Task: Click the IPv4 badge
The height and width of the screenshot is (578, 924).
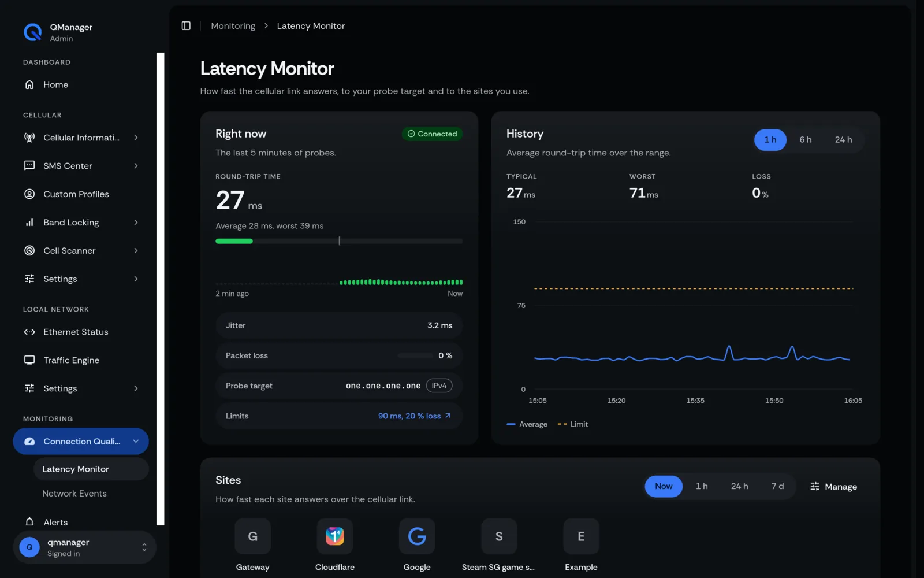Action: point(439,386)
